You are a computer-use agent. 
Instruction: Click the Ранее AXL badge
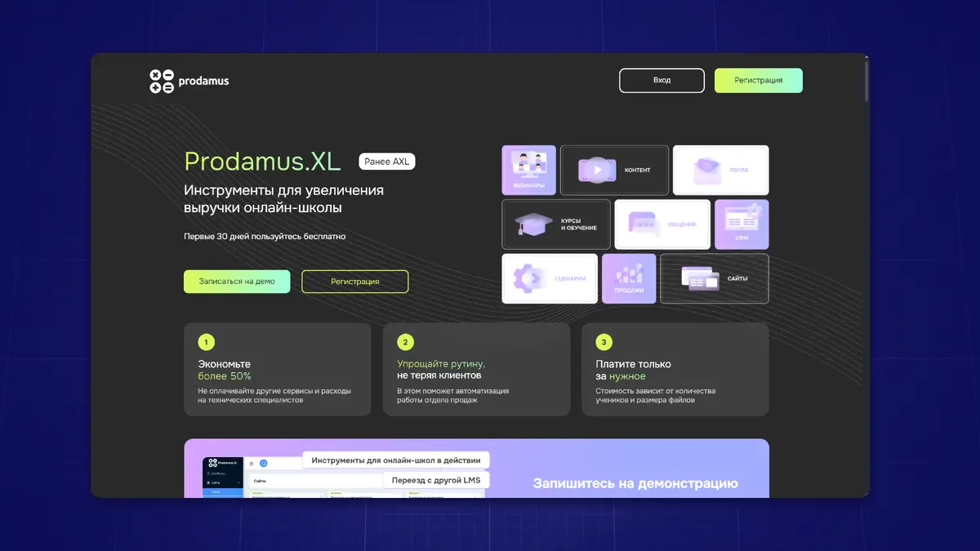(387, 162)
